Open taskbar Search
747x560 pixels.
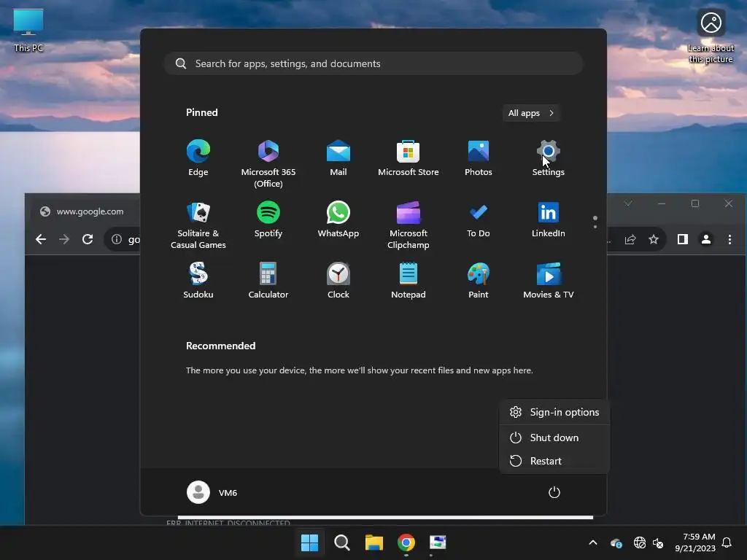(x=342, y=542)
